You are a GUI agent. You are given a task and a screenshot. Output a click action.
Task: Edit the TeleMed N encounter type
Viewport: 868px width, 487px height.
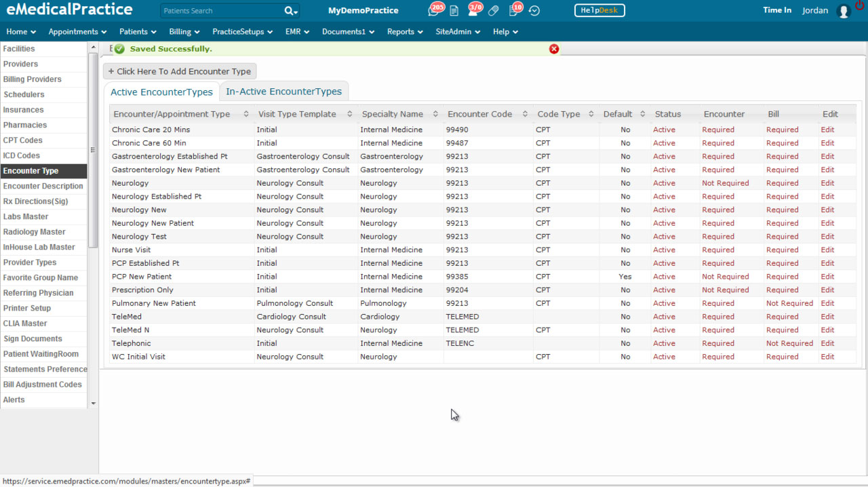[827, 330]
